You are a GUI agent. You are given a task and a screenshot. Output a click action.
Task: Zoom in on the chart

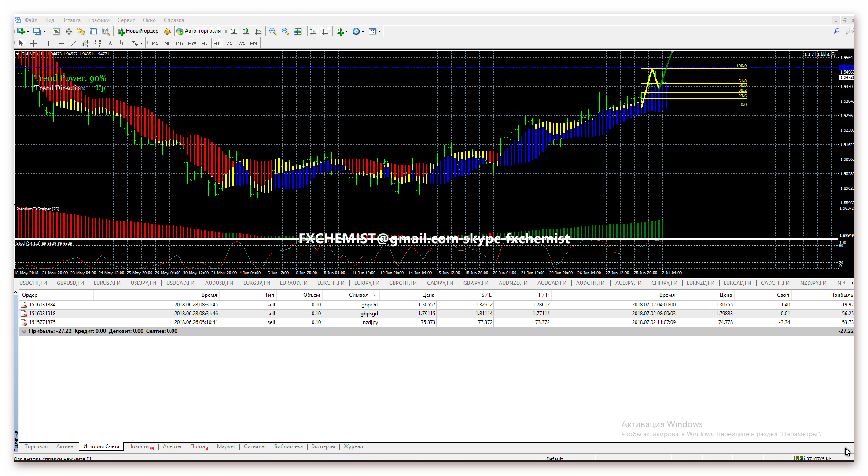pyautogui.click(x=273, y=31)
